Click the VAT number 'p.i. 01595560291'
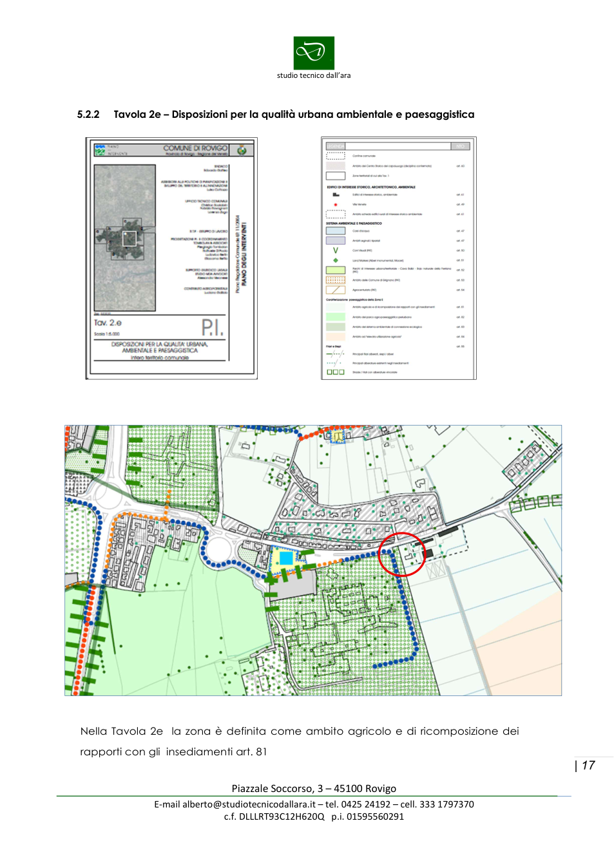 point(368,816)
